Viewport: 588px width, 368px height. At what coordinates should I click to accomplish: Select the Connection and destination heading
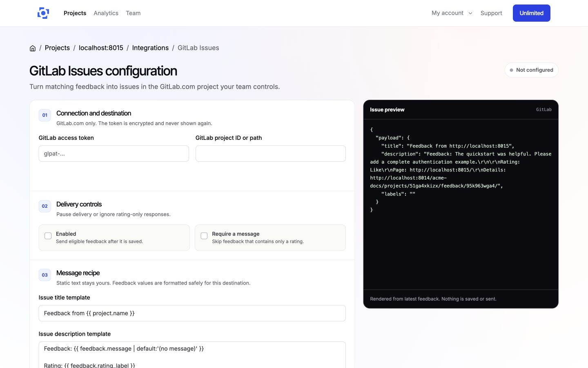click(x=94, y=113)
